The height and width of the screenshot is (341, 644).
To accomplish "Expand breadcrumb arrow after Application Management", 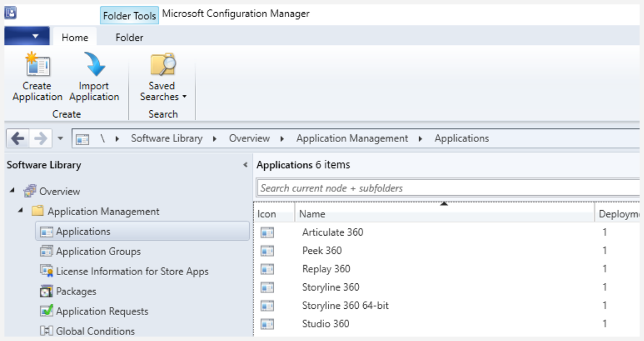I will coord(421,139).
